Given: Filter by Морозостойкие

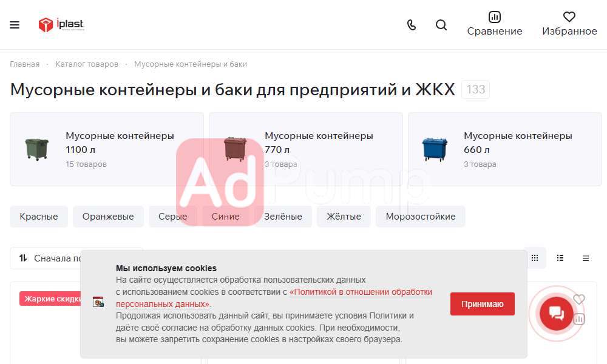Looking at the screenshot, I should pyautogui.click(x=421, y=217).
